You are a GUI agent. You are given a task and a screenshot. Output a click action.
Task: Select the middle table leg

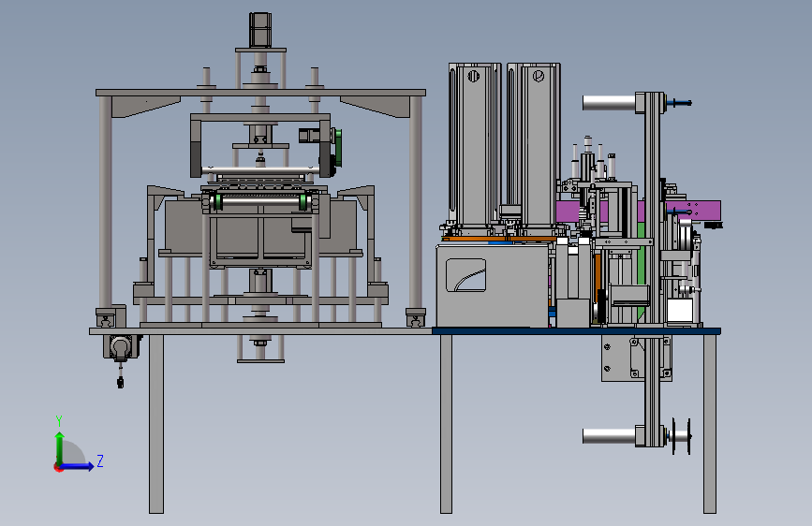click(446, 424)
